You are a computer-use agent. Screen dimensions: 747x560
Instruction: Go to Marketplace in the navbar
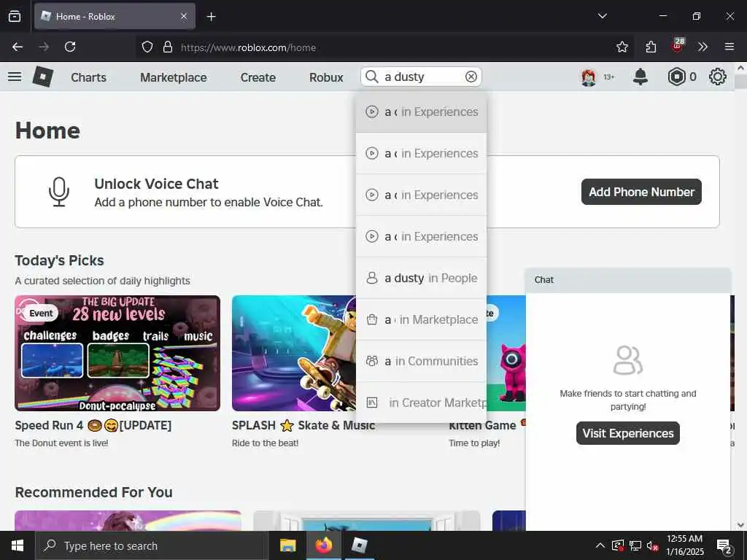[174, 77]
